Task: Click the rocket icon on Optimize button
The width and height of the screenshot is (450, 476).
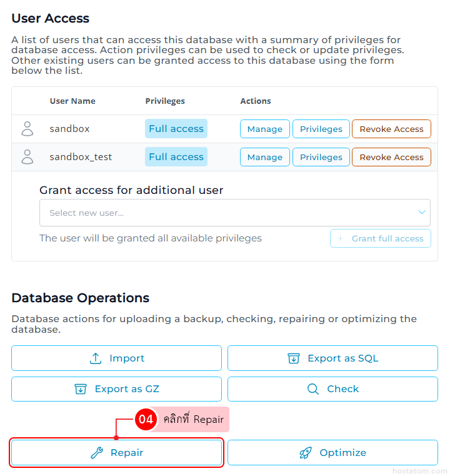Action: click(306, 453)
